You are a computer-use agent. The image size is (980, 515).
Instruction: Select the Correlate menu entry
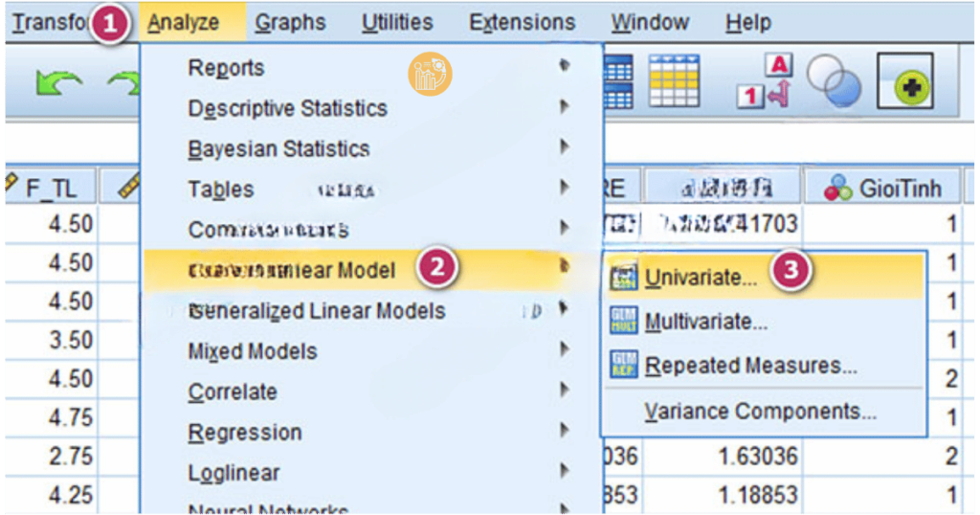233,392
